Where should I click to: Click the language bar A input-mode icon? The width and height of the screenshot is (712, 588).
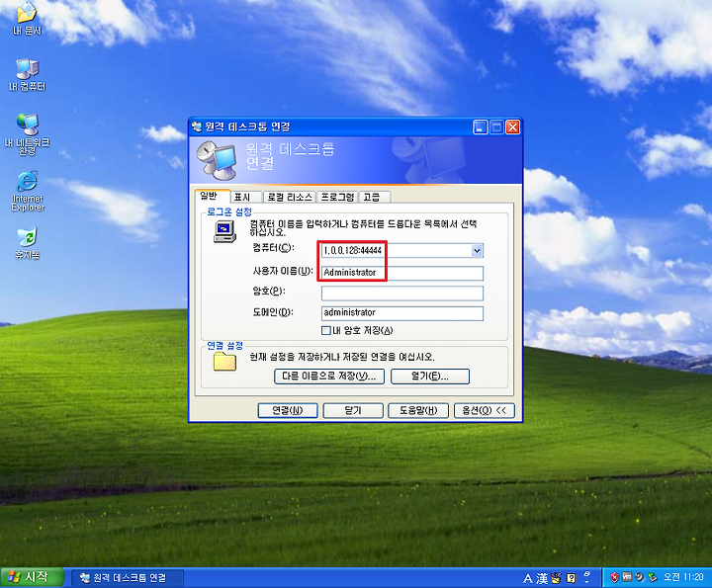(x=528, y=578)
